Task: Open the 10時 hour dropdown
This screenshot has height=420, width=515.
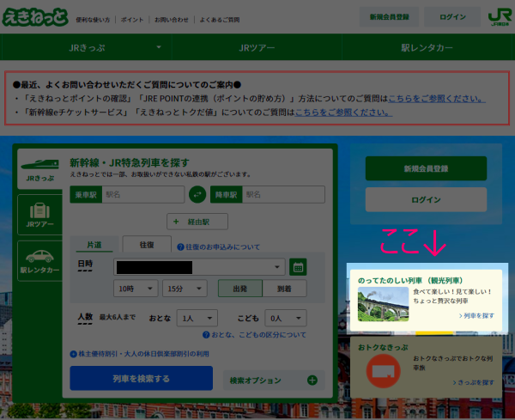Action: pyautogui.click(x=136, y=289)
